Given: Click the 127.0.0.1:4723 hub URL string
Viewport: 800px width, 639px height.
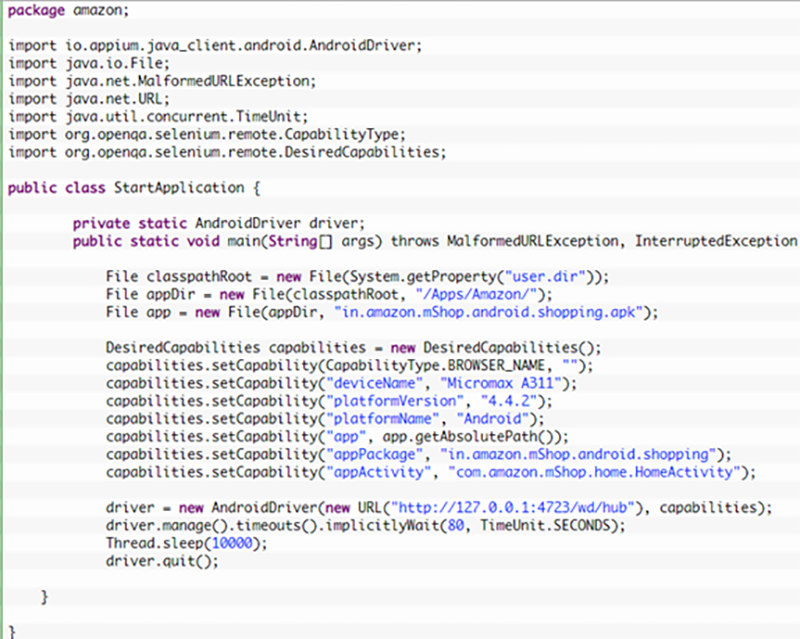Looking at the screenshot, I should (513, 507).
